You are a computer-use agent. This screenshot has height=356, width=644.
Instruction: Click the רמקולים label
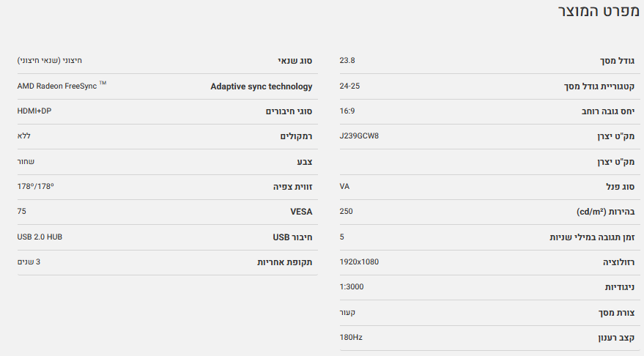[296, 137]
